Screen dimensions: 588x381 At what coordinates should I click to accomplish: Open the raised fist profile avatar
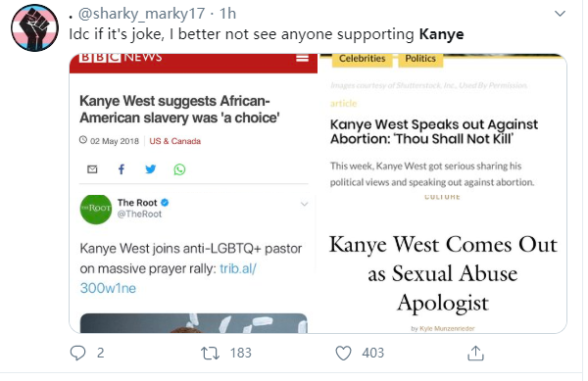[34, 27]
